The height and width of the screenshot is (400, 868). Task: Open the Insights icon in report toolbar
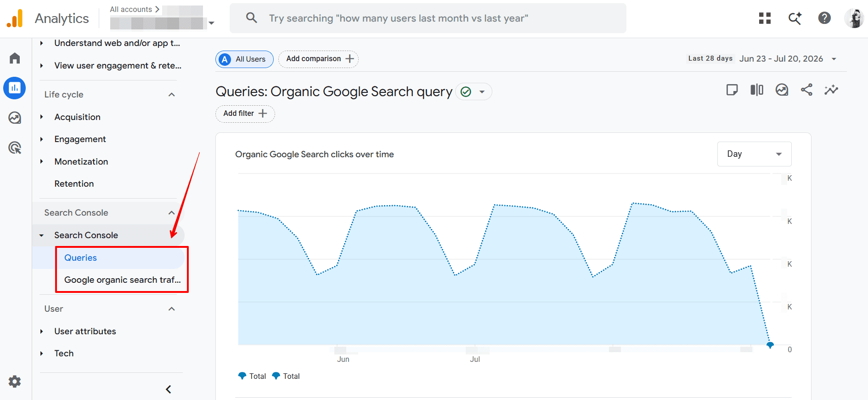coord(782,90)
